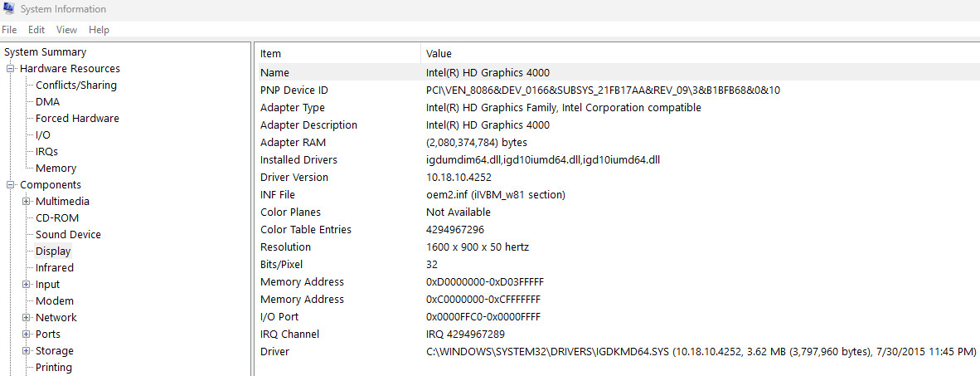Click the System Information title bar icon
This screenshot has height=376, width=980.
click(9, 9)
